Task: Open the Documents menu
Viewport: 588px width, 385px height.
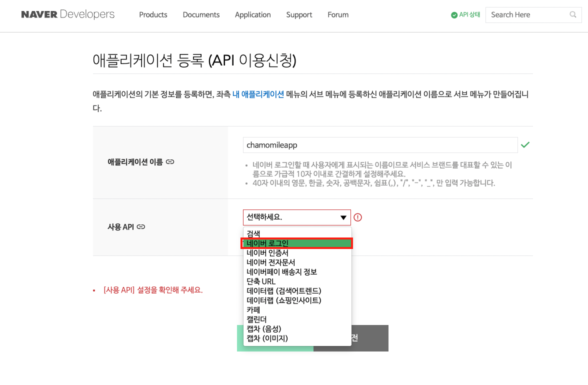Action: click(x=201, y=14)
